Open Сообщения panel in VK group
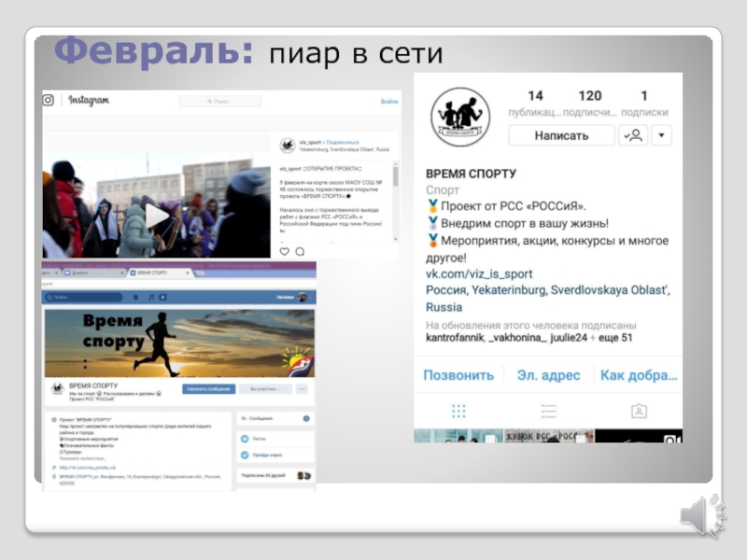Viewport: 747px width, 560px height. [x=275, y=418]
